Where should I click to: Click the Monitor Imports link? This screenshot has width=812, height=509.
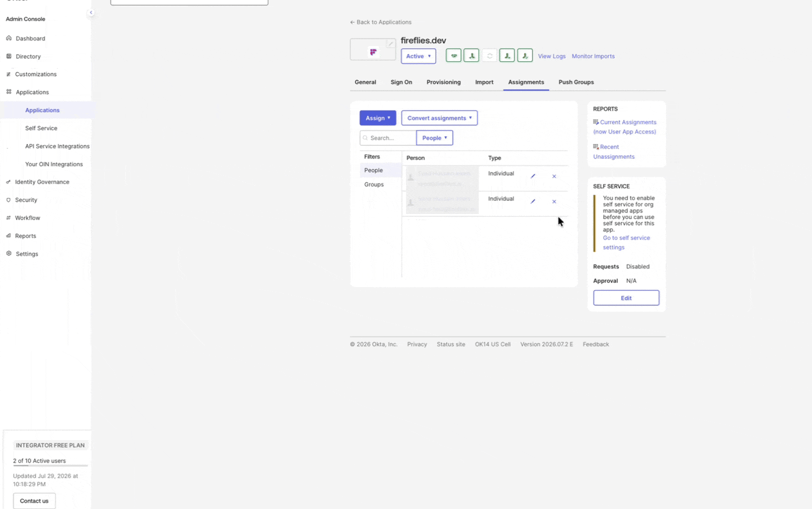pyautogui.click(x=593, y=56)
